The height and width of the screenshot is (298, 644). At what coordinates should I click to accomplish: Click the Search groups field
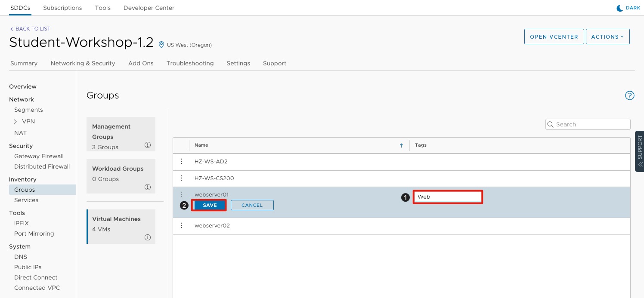click(x=591, y=124)
